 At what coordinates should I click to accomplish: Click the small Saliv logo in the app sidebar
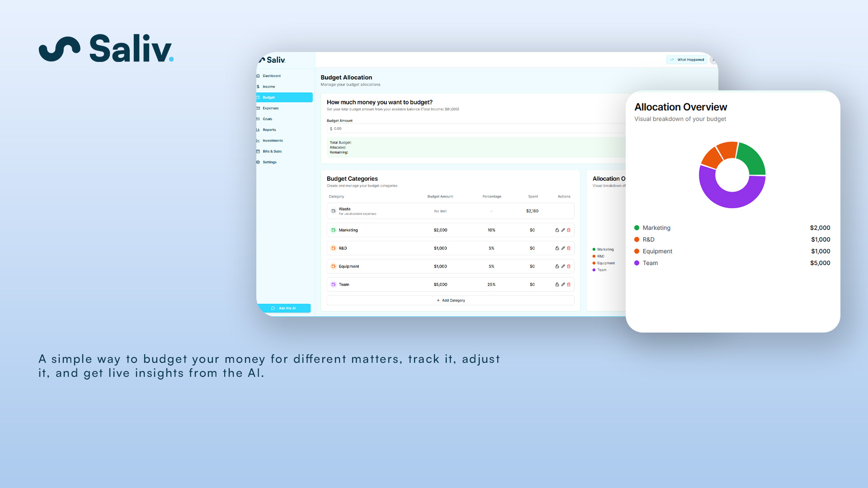coord(272,60)
